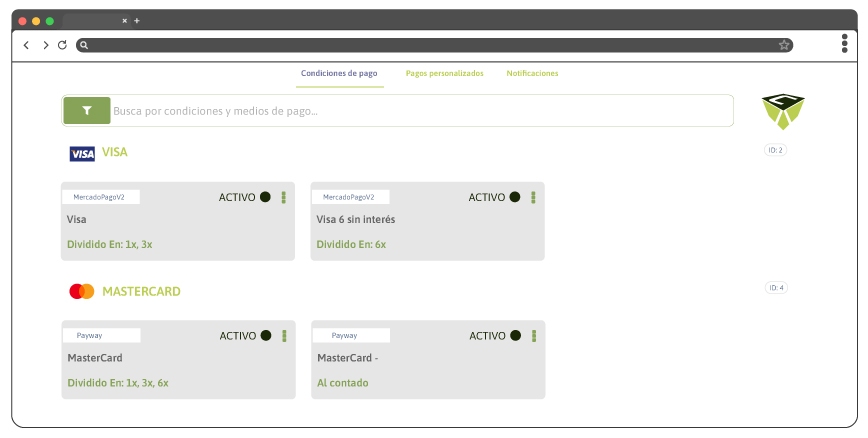Click the Visa card brand logo
Screen dimensions: 868x438
coord(82,154)
